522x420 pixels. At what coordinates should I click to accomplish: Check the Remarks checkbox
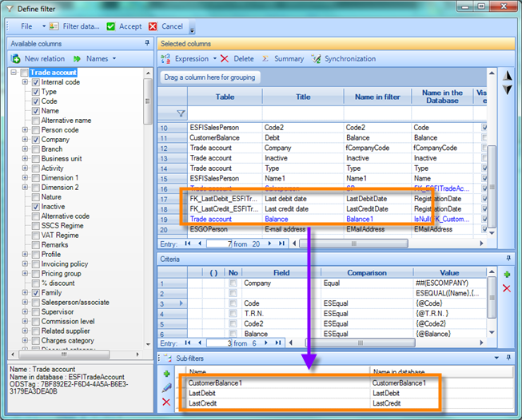click(x=36, y=245)
